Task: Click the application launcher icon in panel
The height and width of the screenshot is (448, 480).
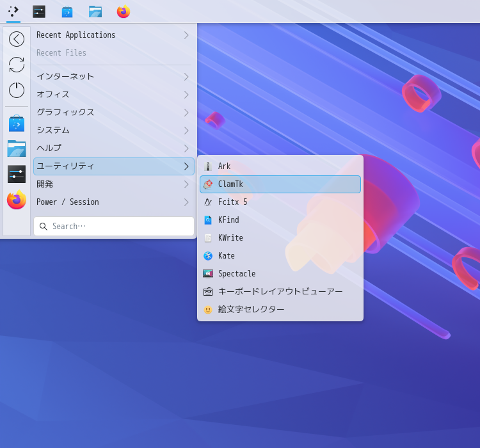Action: point(13,12)
